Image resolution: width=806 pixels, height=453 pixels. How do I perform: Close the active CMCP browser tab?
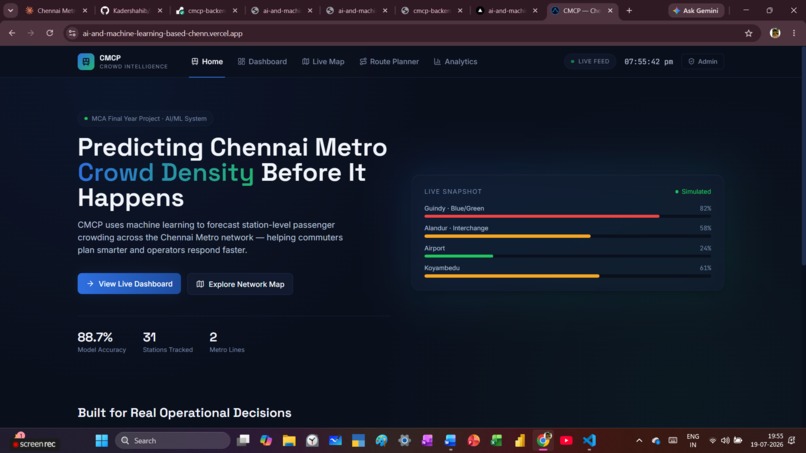[610, 10]
